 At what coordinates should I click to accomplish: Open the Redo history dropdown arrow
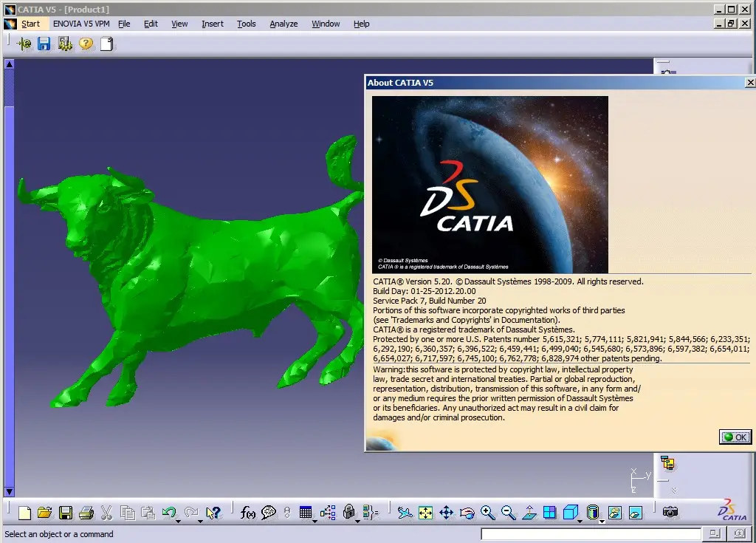pyautogui.click(x=200, y=522)
